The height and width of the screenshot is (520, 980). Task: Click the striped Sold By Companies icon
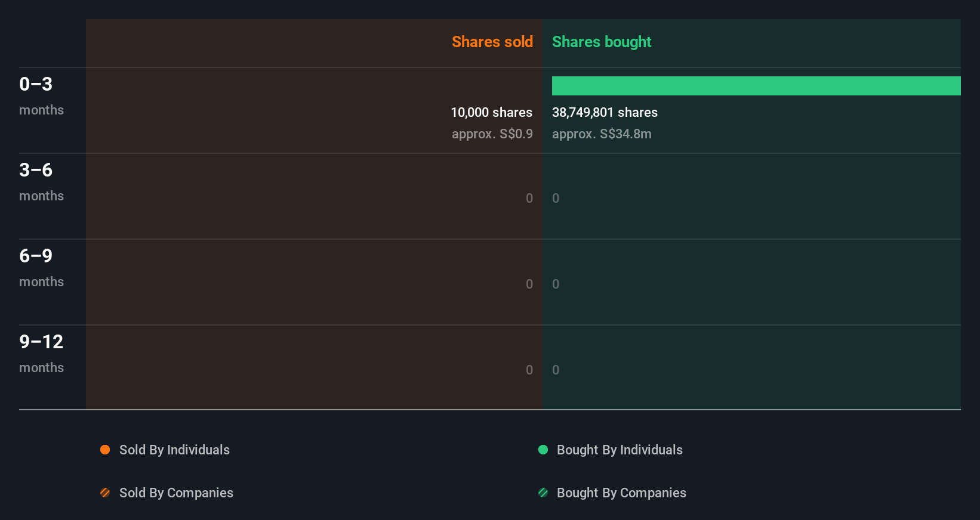click(x=105, y=493)
